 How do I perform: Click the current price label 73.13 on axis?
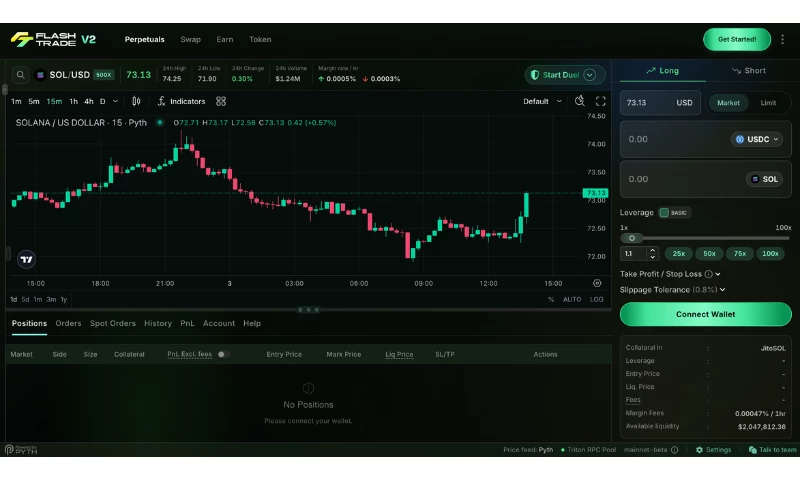click(x=595, y=193)
